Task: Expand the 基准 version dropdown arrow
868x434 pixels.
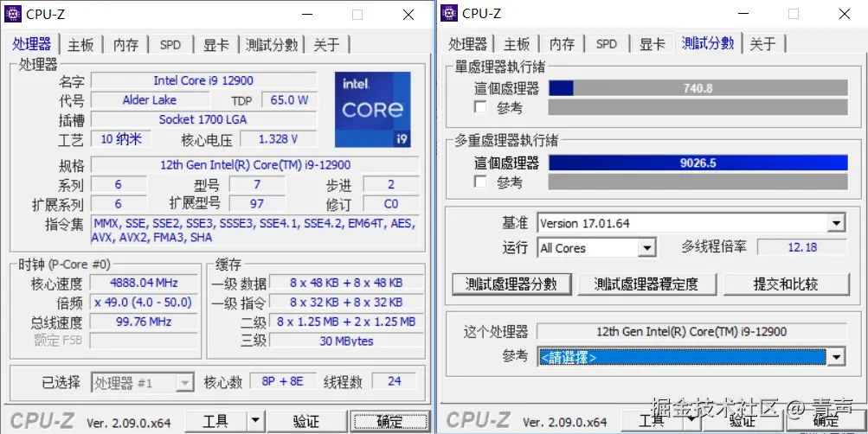Action: pyautogui.click(x=836, y=223)
